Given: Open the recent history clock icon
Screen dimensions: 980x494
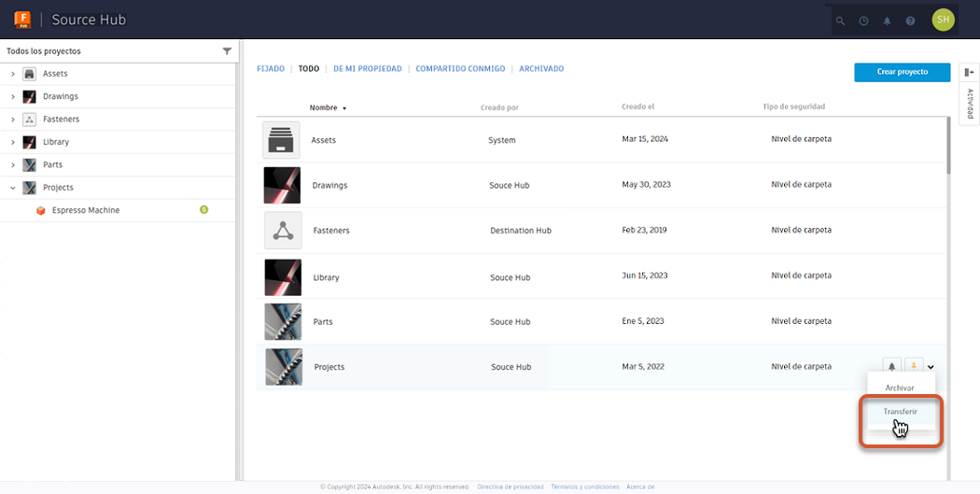Looking at the screenshot, I should pos(863,21).
